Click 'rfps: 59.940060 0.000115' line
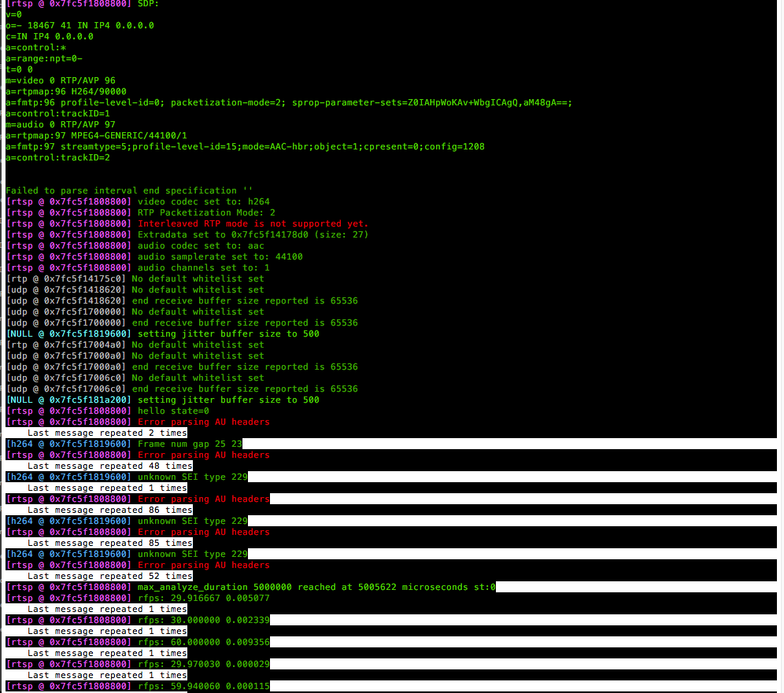 click(204, 685)
